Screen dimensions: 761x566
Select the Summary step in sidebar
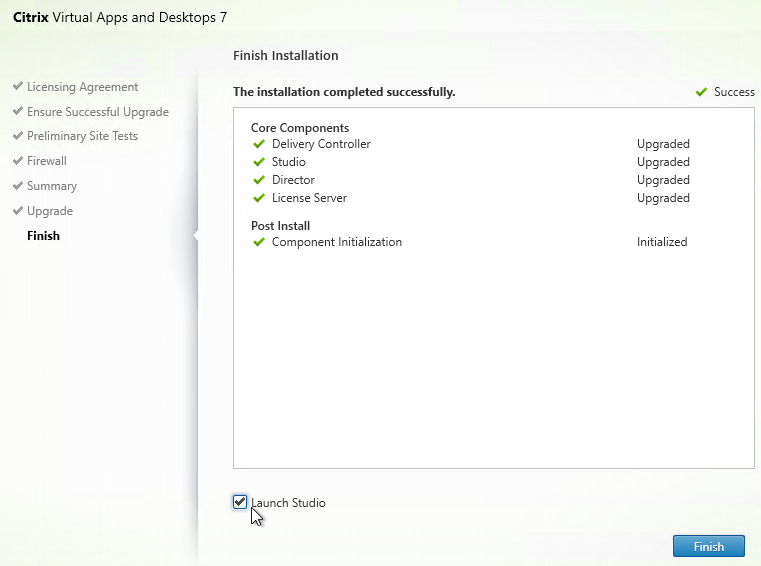pyautogui.click(x=52, y=186)
